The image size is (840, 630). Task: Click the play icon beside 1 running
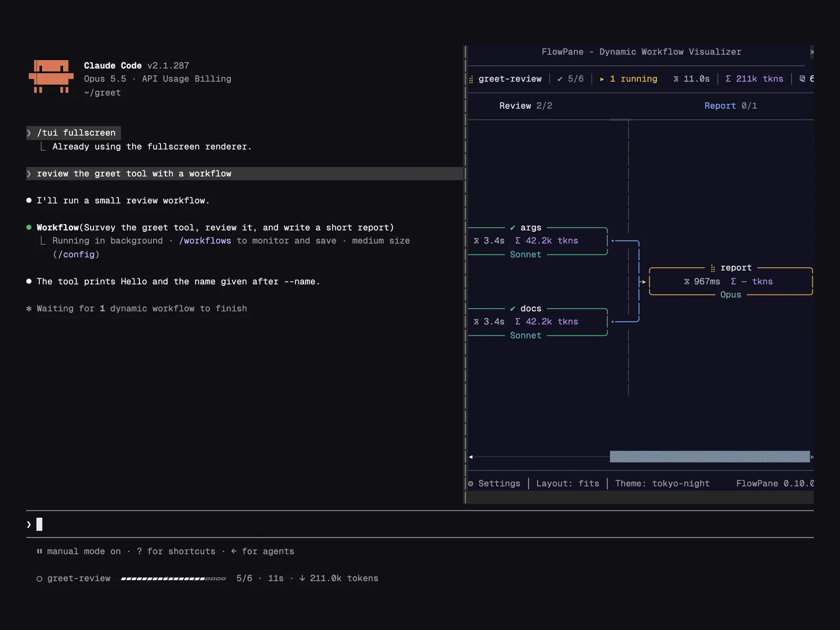(x=602, y=79)
